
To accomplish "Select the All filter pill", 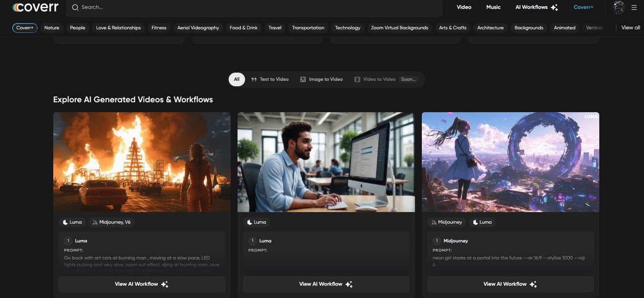I will (237, 79).
